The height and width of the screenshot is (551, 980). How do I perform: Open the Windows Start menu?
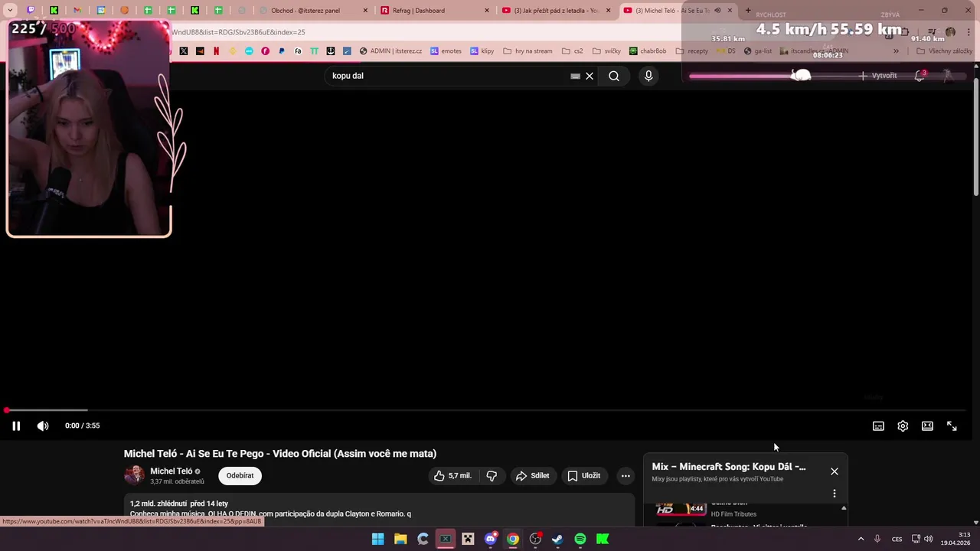(x=378, y=540)
